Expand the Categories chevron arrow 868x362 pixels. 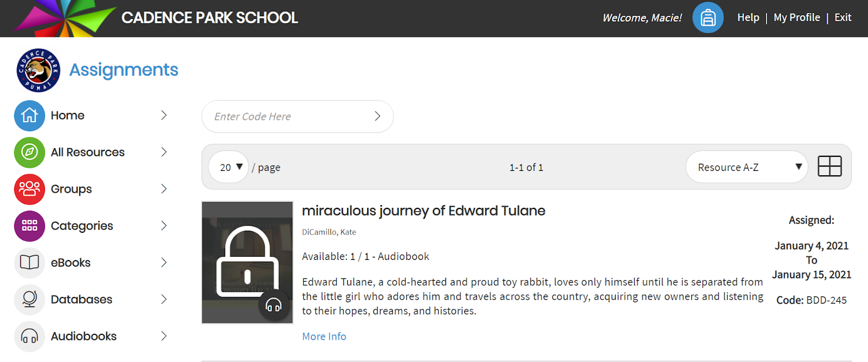pyautogui.click(x=164, y=226)
